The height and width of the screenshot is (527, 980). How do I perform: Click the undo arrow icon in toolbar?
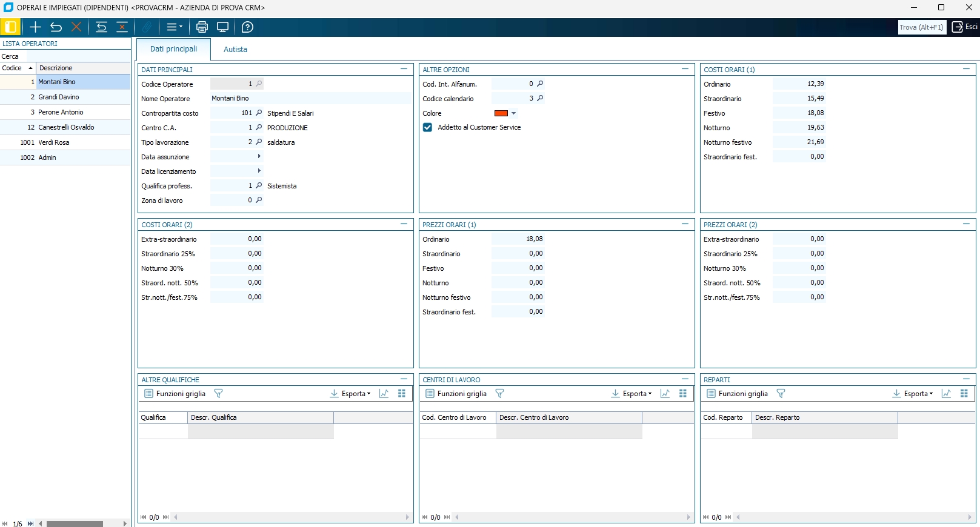pyautogui.click(x=56, y=27)
